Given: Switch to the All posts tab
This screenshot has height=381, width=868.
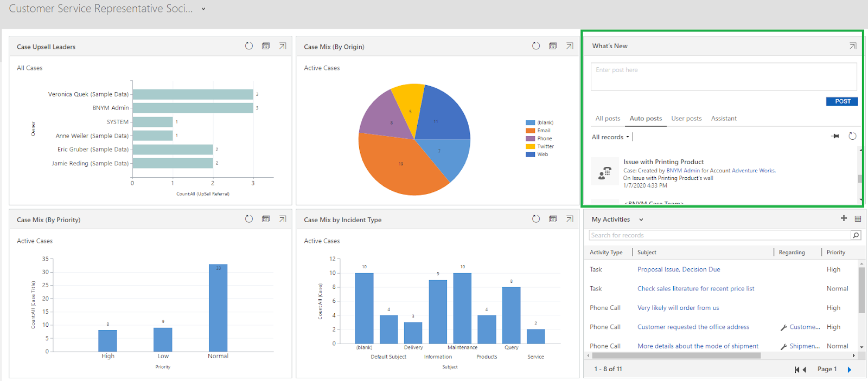Looking at the screenshot, I should (x=608, y=118).
